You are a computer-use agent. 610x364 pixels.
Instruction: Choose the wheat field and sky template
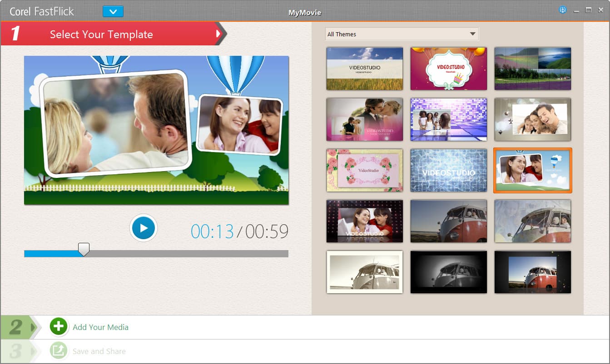click(x=365, y=69)
